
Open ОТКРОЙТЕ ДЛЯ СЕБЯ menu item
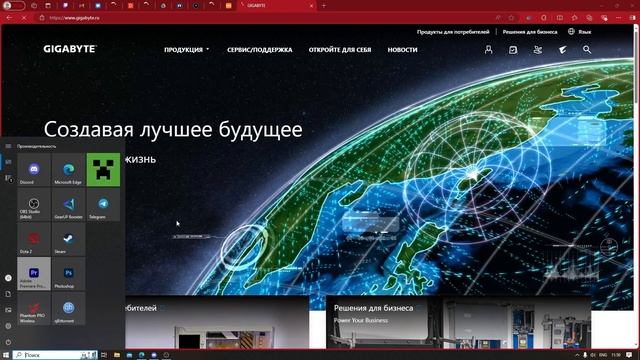coord(340,50)
